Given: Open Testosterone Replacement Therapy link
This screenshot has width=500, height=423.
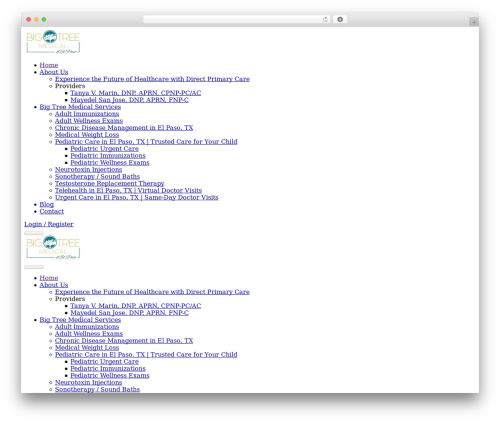Looking at the screenshot, I should click(110, 184).
